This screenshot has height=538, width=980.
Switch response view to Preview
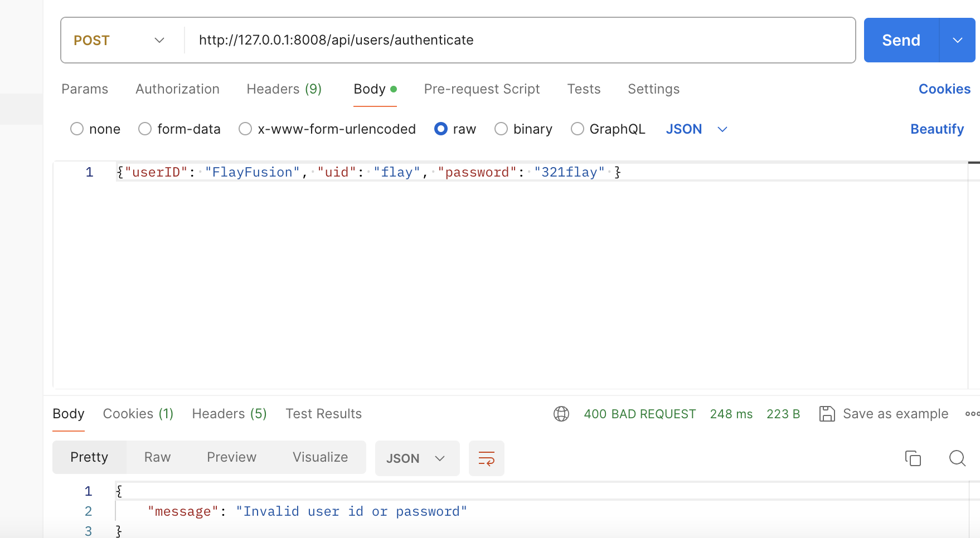pos(231,457)
